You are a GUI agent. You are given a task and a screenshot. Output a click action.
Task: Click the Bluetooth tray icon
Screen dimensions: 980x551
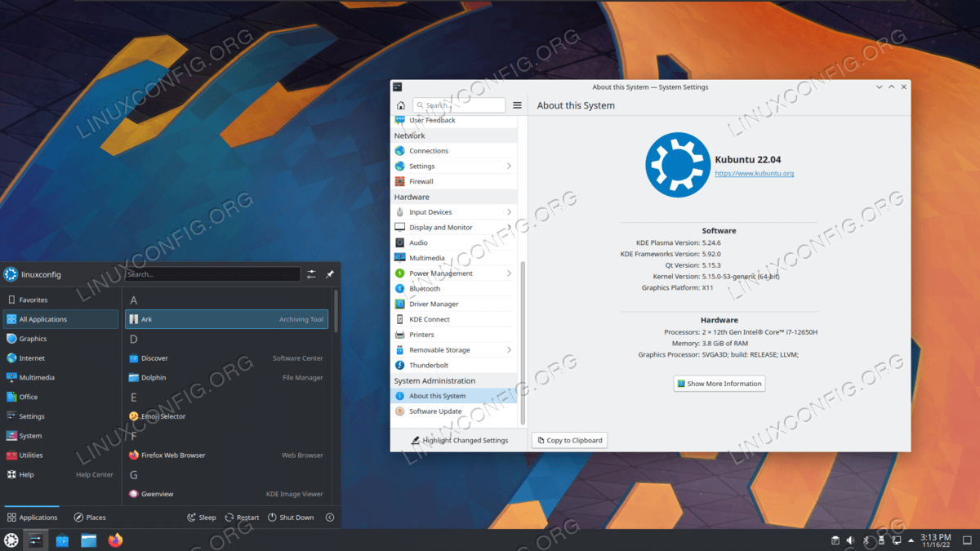866,540
